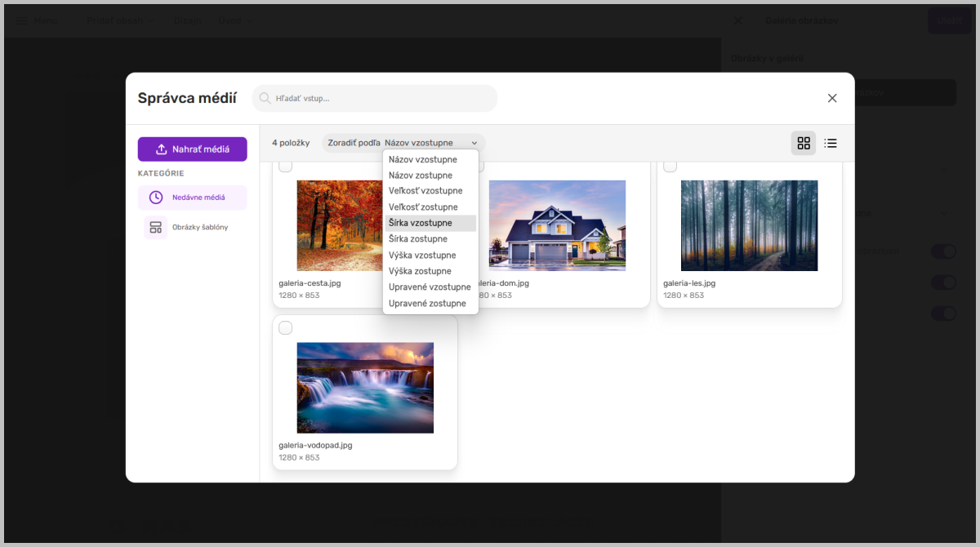Pick Výška zostupne sort option

430,271
